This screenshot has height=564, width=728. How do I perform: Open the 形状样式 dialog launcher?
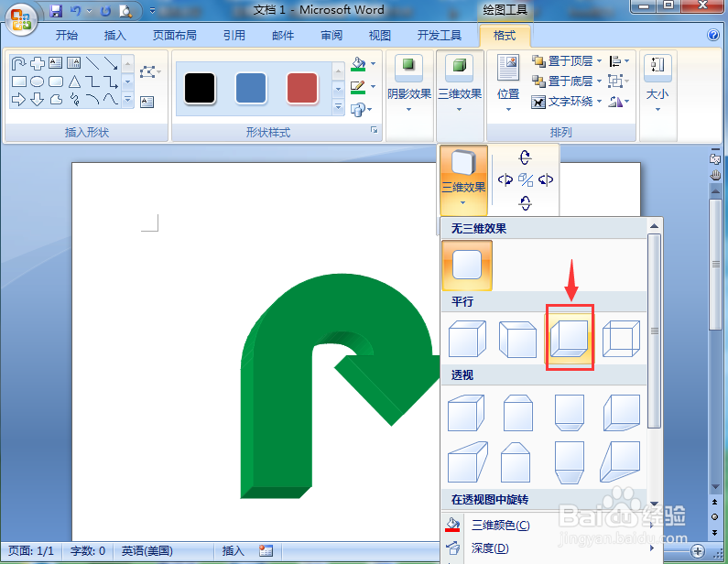375,130
